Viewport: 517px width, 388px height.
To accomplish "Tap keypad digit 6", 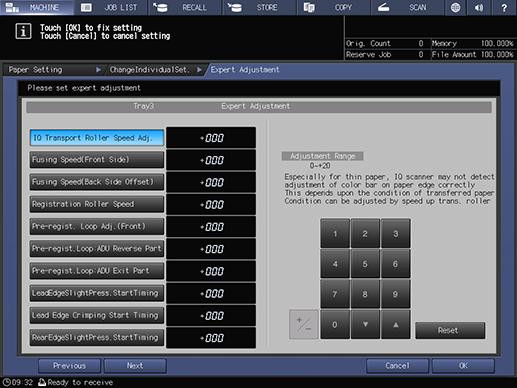I will pyautogui.click(x=395, y=264).
